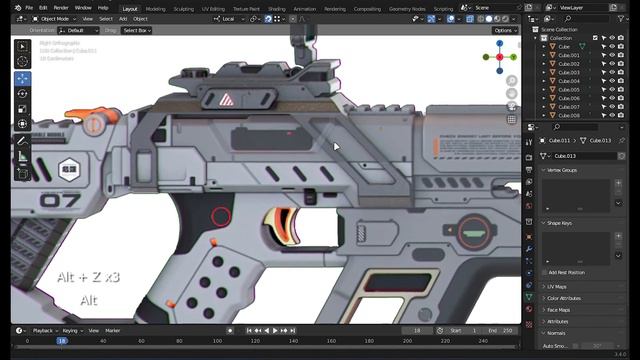Switch to the Shading workspace tab
This screenshot has width=640, height=360.
(277, 9)
